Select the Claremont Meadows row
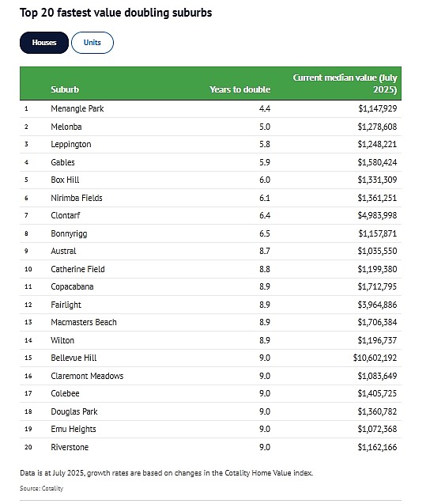The width and height of the screenshot is (430, 504). pyautogui.click(x=211, y=376)
